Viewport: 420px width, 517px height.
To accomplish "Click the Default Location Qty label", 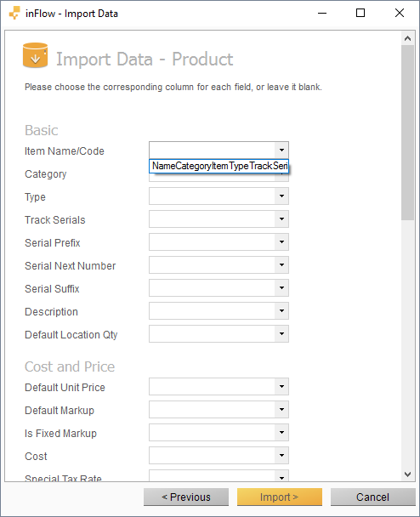I will click(x=71, y=335).
